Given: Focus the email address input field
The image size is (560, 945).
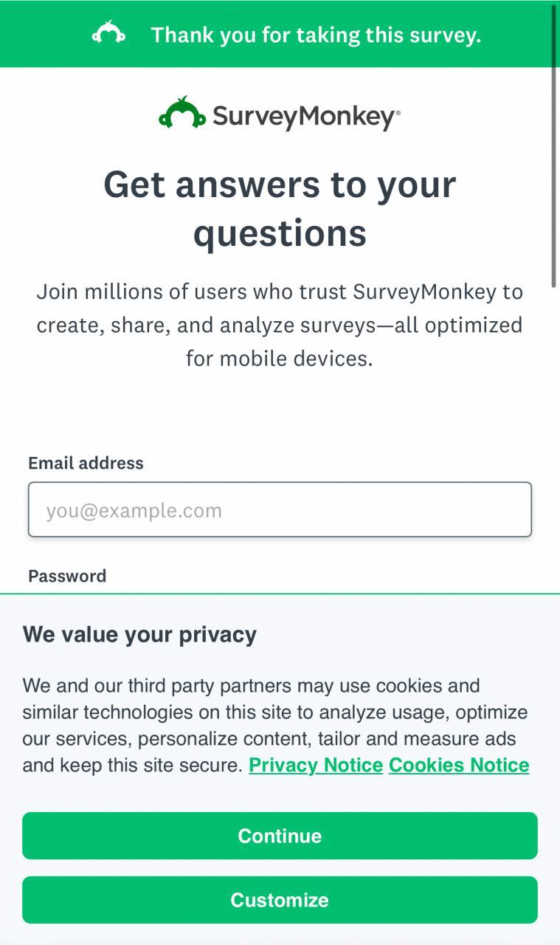Looking at the screenshot, I should click(280, 510).
